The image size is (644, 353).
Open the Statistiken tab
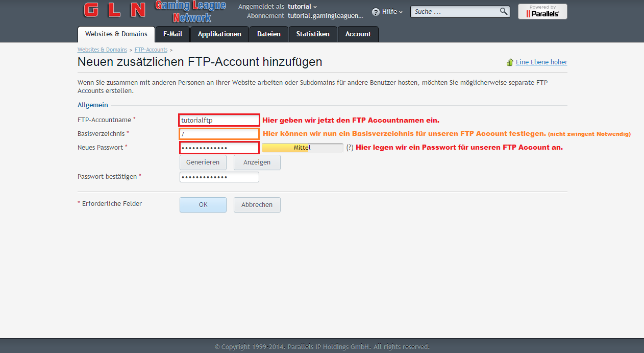click(313, 34)
